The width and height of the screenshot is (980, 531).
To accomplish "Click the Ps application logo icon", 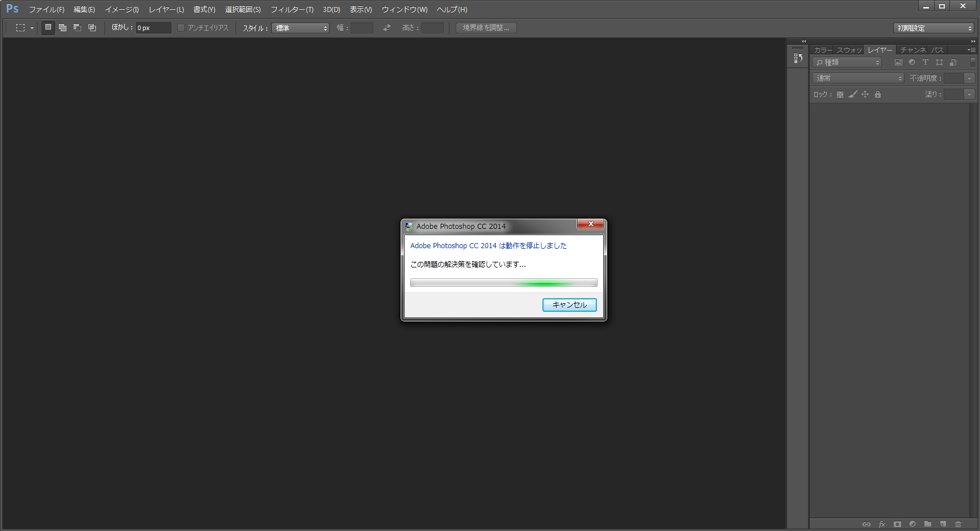I will click(x=12, y=9).
